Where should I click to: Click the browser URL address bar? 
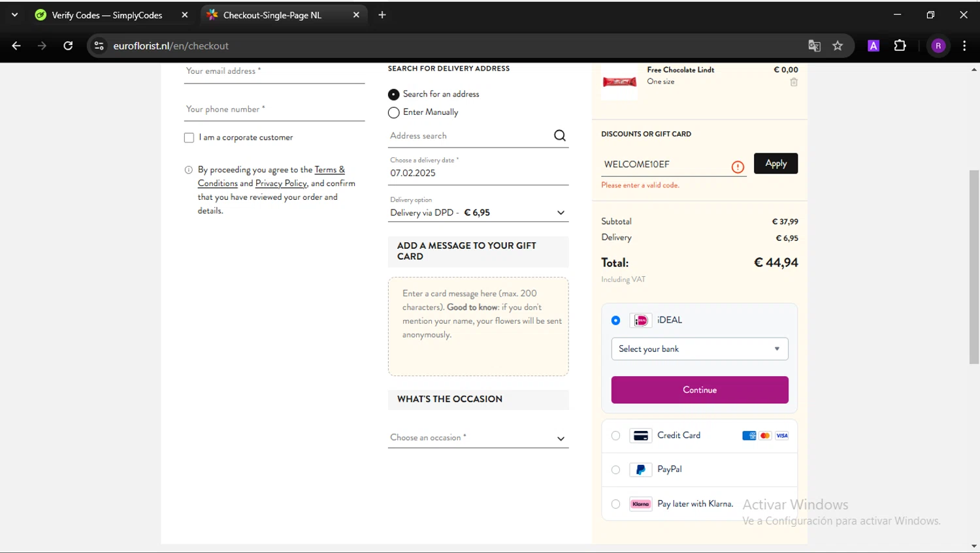click(x=457, y=46)
